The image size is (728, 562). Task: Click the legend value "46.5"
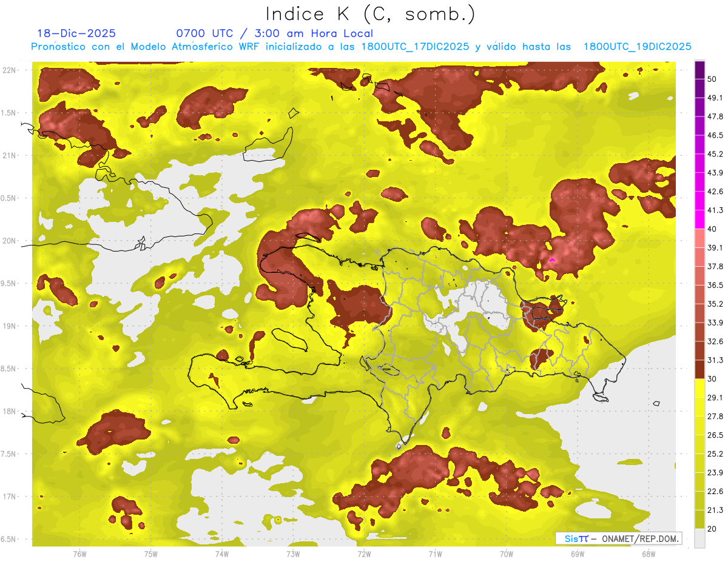(715, 135)
